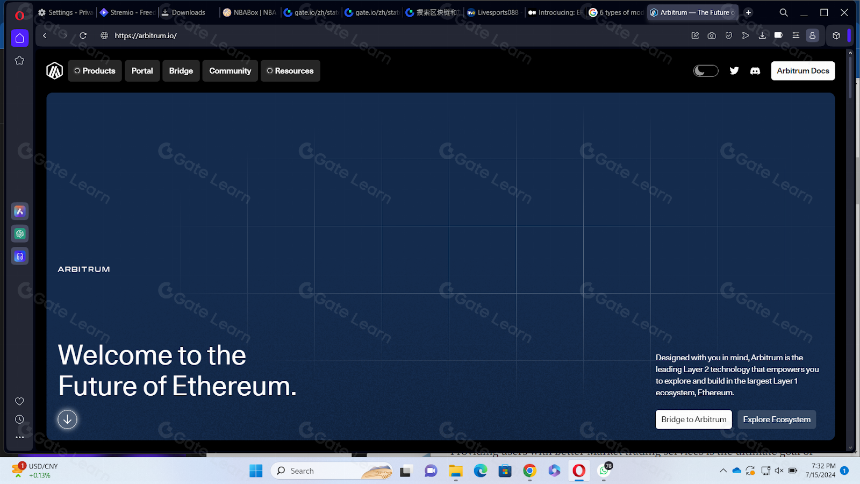Click the battery saver icon in the toolbar
This screenshot has height=484, width=860.
click(779, 36)
